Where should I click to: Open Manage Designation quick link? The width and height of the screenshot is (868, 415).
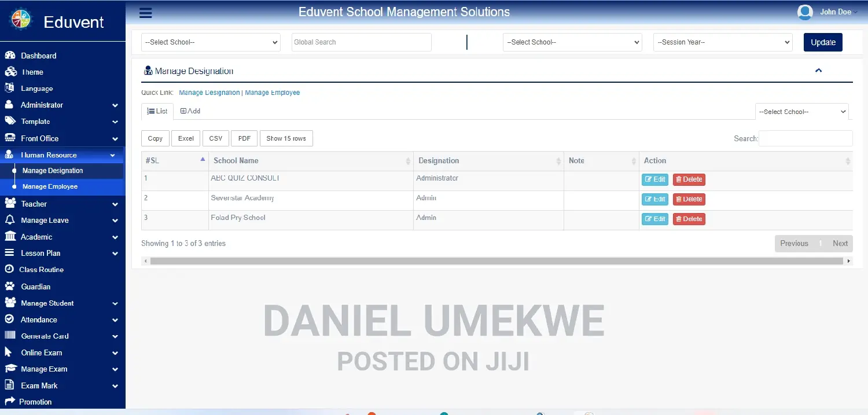(x=209, y=93)
